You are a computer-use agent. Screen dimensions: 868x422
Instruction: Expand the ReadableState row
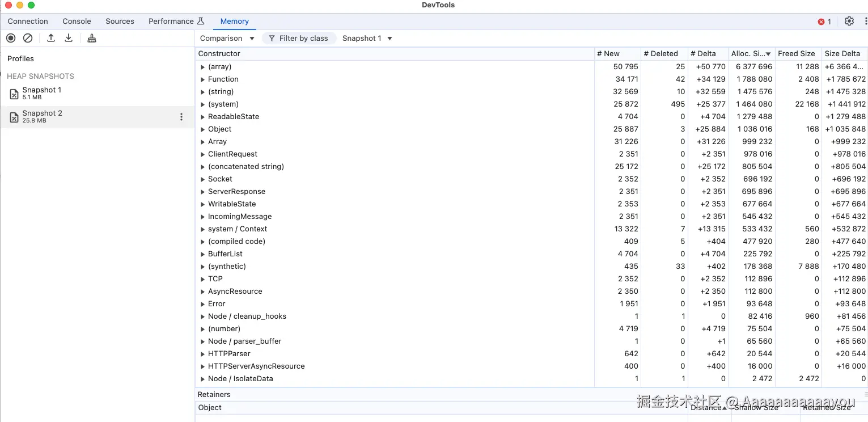203,117
